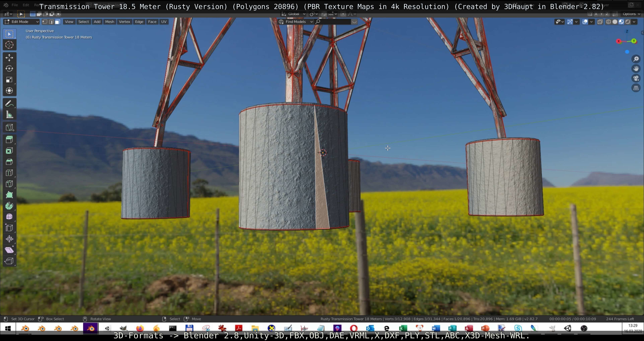Click the zoom viewport magnifier gizmo
The width and height of the screenshot is (644, 341).
[x=636, y=59]
